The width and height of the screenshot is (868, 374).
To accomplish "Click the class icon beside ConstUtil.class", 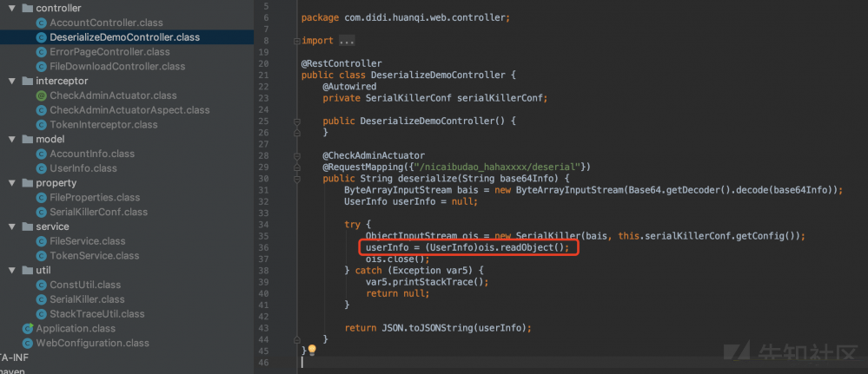I will [41, 285].
